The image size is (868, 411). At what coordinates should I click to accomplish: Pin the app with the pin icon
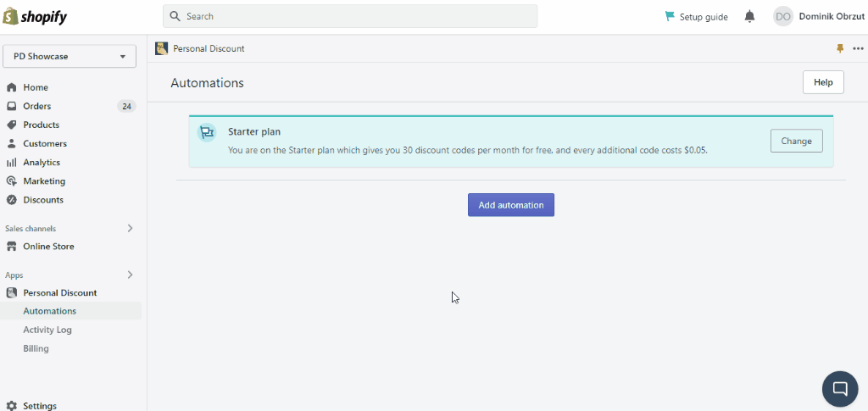point(840,48)
